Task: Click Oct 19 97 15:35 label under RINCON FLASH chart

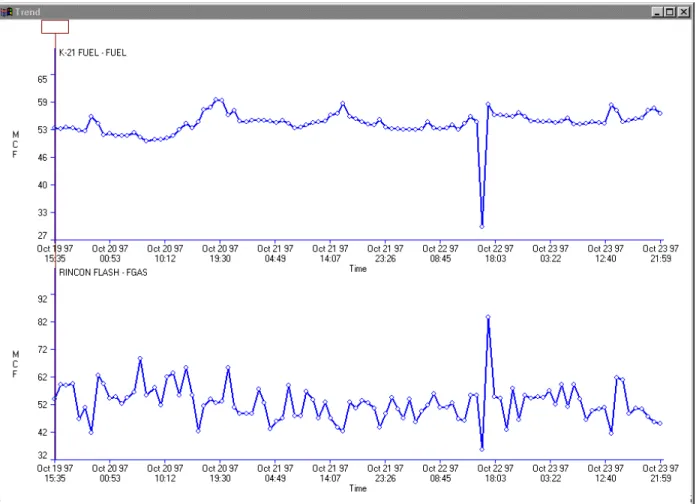Action: tap(55, 473)
